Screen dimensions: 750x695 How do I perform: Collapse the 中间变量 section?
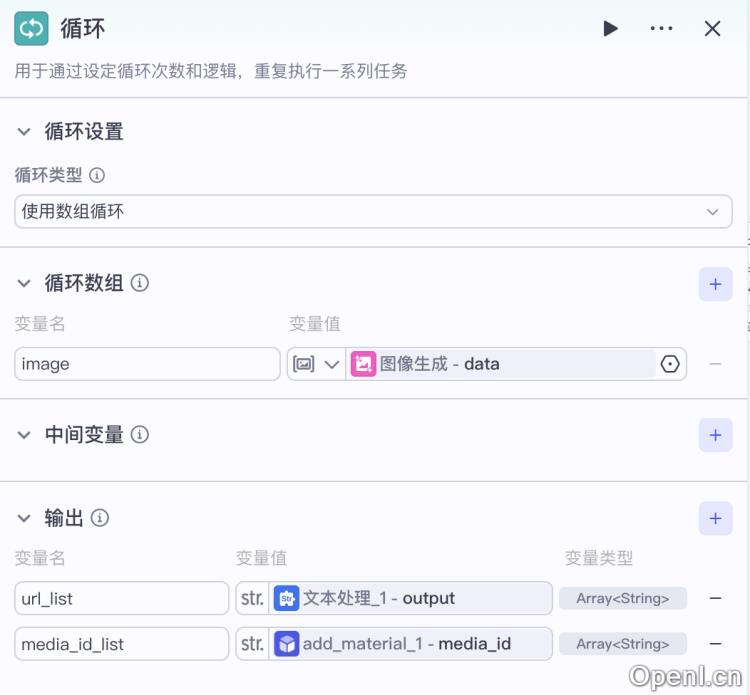tap(24, 435)
